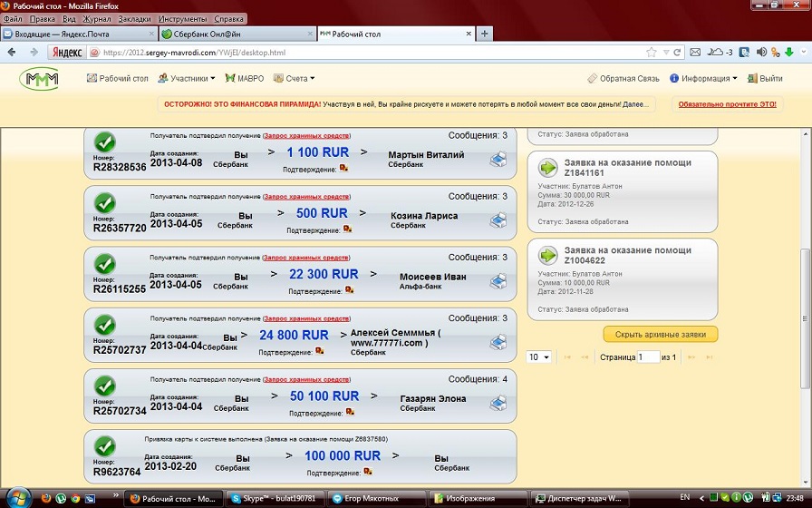Open print icon for request R28328536
The image size is (812, 508).
(498, 159)
